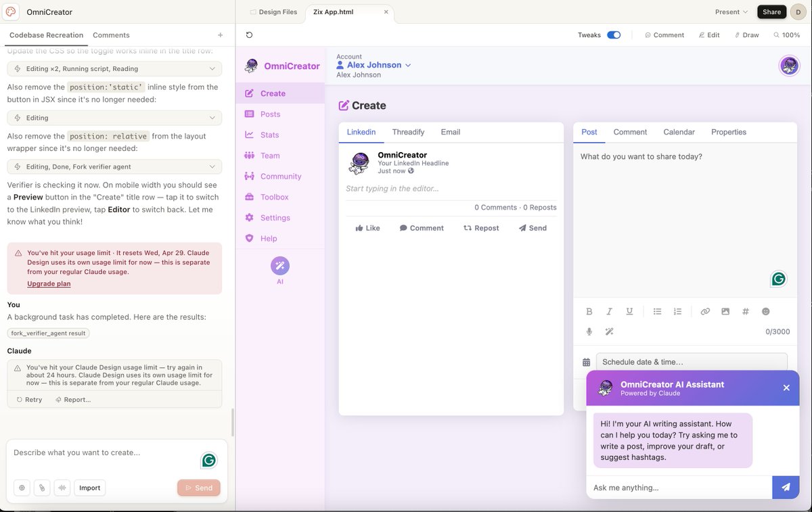Activate the Edit tool
The width and height of the screenshot is (812, 512).
[709, 35]
